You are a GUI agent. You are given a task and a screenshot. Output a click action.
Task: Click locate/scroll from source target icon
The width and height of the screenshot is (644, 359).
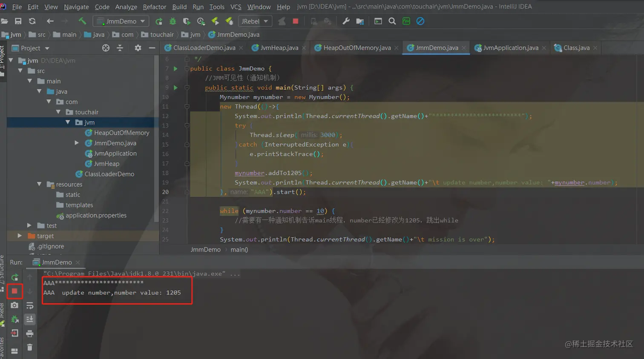click(x=106, y=48)
